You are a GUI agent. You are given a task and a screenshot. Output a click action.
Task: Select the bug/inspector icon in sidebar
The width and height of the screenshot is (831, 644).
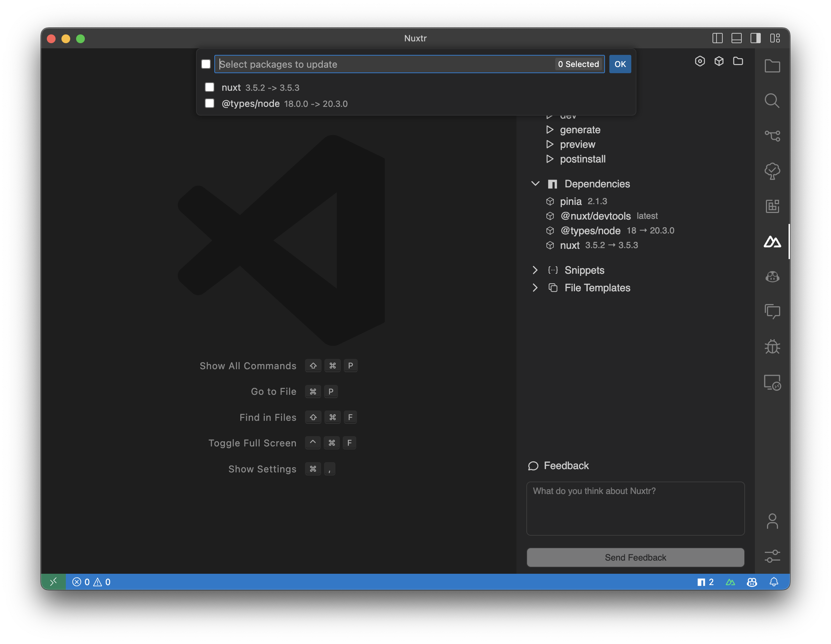(x=772, y=346)
